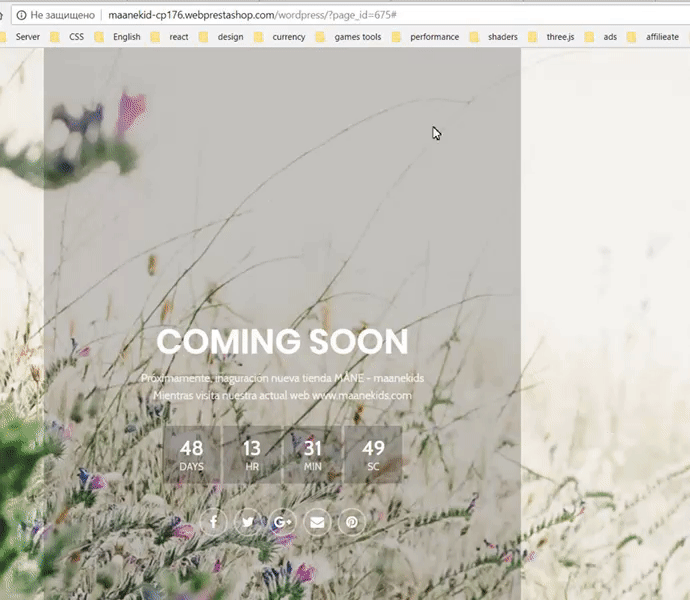Open the ads bookmark folder

click(601, 37)
